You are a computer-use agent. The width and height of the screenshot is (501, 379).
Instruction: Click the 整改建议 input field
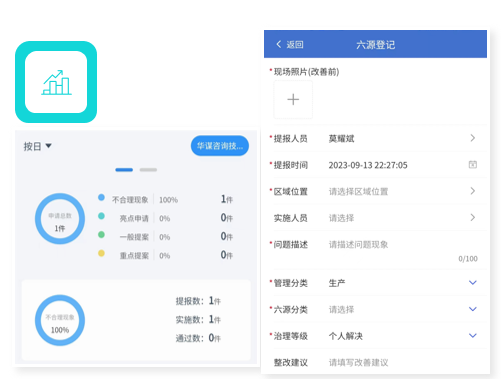tap(403, 362)
